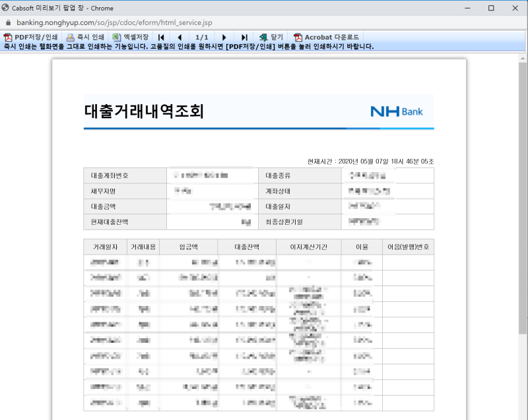528x420 pixels.
Task: Click the 대출일자 label
Action: pos(278,206)
